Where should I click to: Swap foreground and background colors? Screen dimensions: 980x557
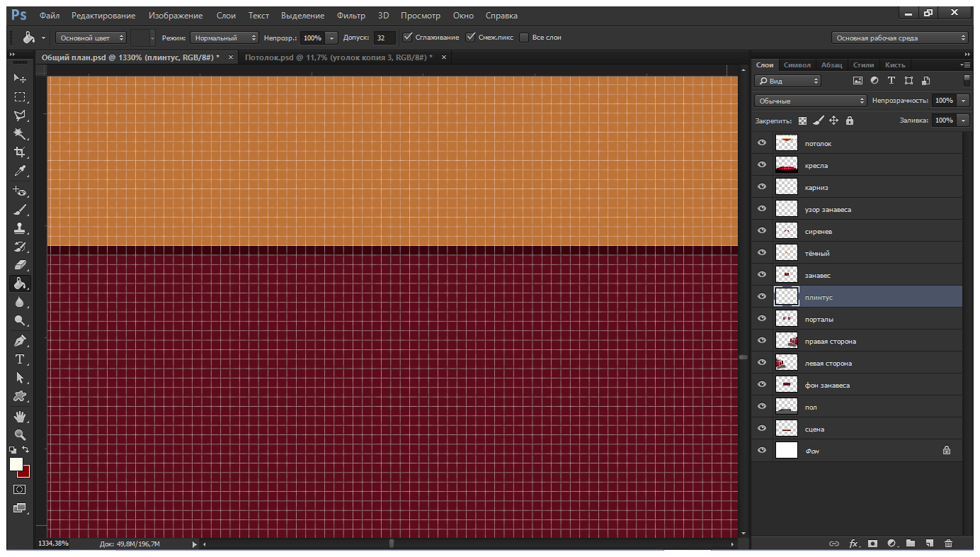point(26,449)
